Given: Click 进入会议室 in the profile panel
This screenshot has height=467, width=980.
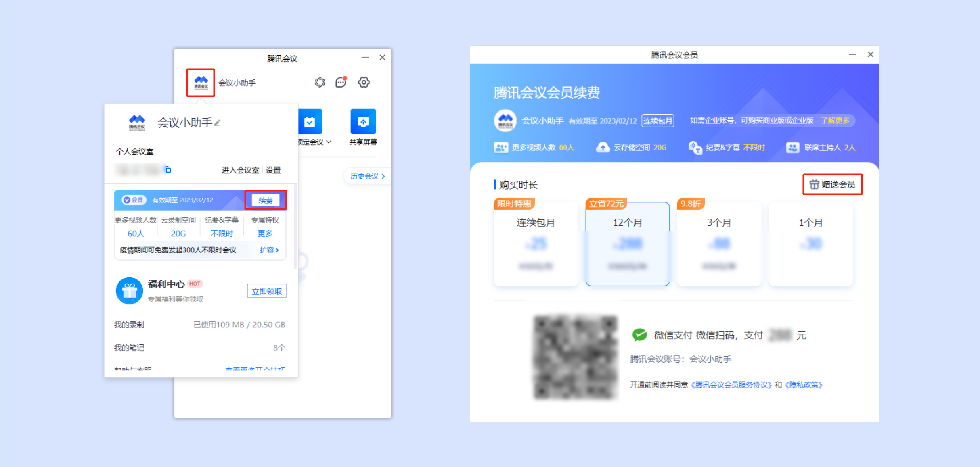Looking at the screenshot, I should [240, 170].
